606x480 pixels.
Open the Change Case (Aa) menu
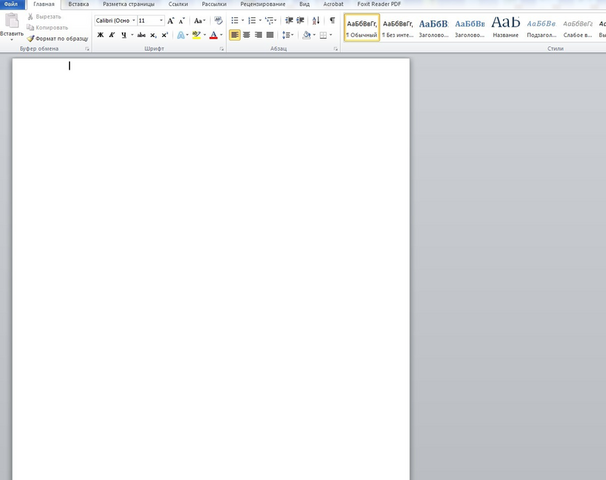point(199,20)
